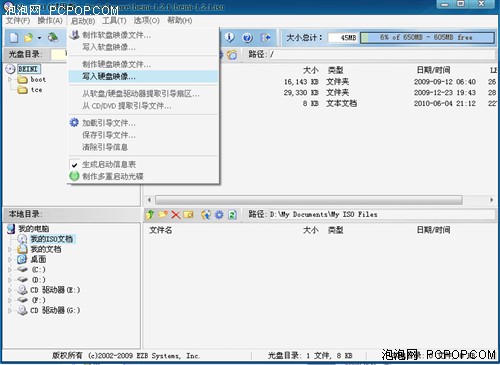Expand the boot folder tree node
The height and width of the screenshot is (365, 500).
[x=10, y=80]
